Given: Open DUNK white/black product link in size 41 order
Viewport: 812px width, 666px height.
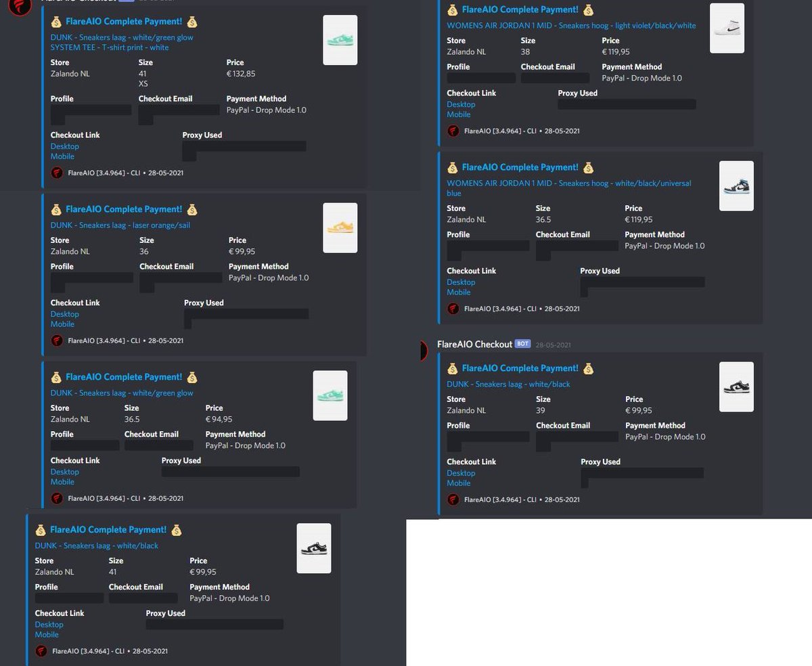Looking at the screenshot, I should (x=97, y=546).
